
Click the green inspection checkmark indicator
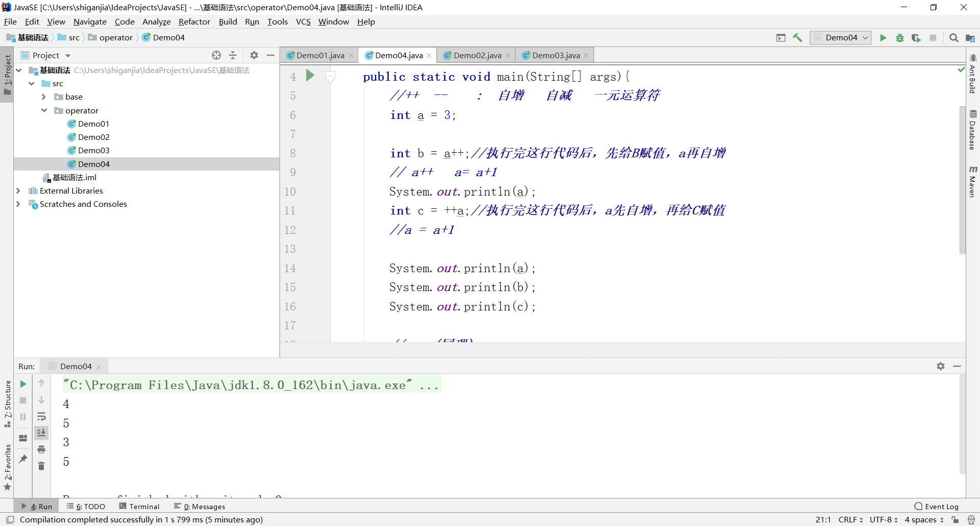961,69
